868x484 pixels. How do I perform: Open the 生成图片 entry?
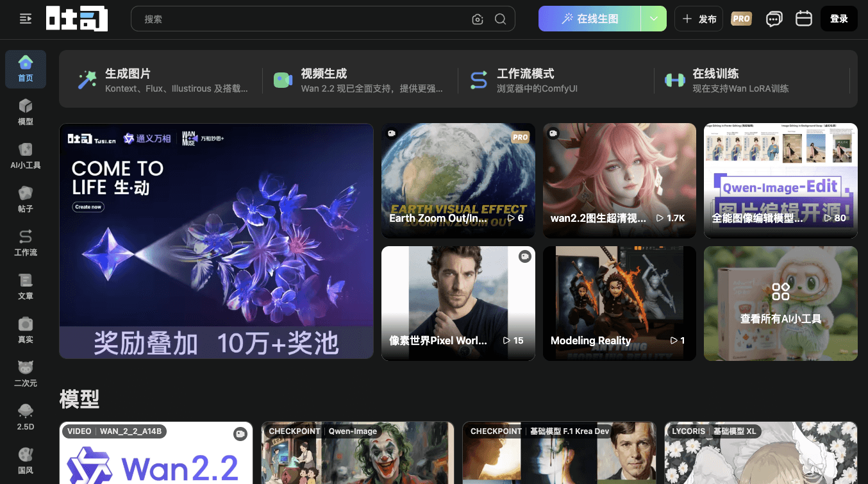tap(165, 80)
